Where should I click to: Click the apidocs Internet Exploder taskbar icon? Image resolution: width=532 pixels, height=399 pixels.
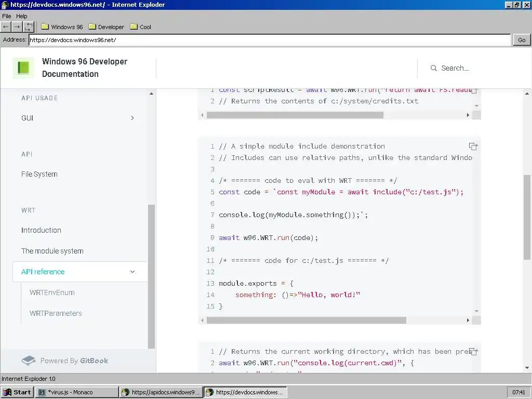pos(126,392)
